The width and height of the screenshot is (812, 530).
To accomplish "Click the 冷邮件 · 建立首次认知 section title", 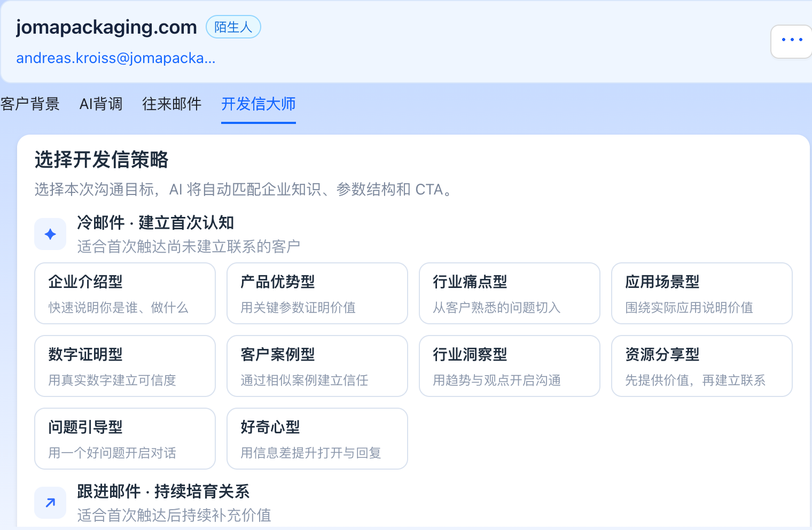I will coord(155,222).
